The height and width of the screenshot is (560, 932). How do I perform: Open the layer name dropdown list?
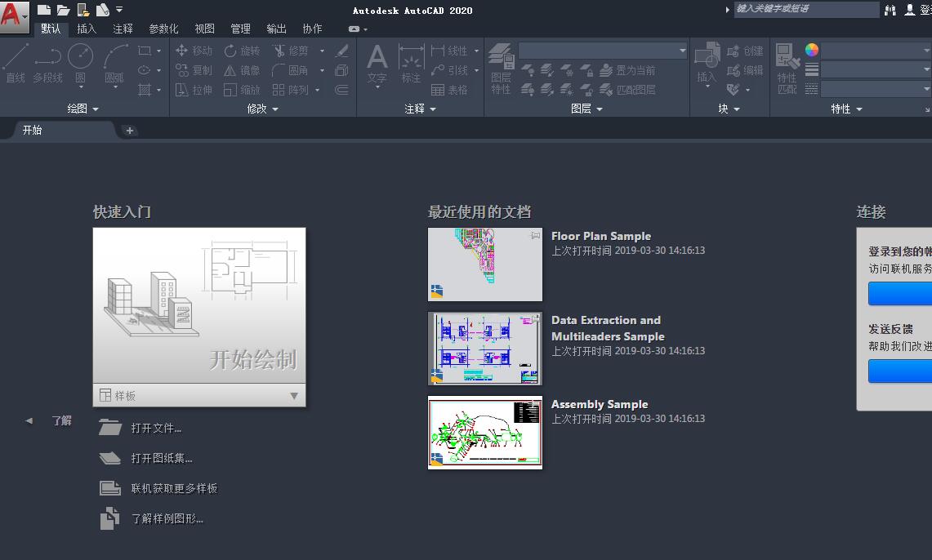click(x=603, y=51)
